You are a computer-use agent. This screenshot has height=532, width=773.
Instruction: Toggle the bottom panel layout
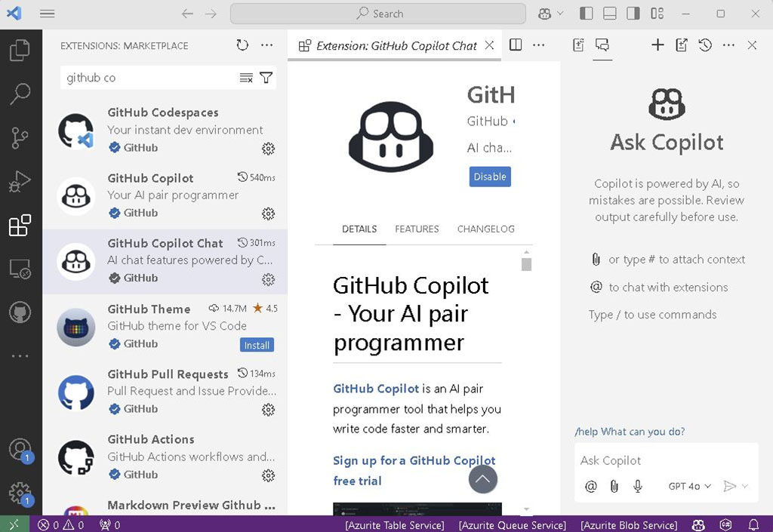click(x=610, y=14)
